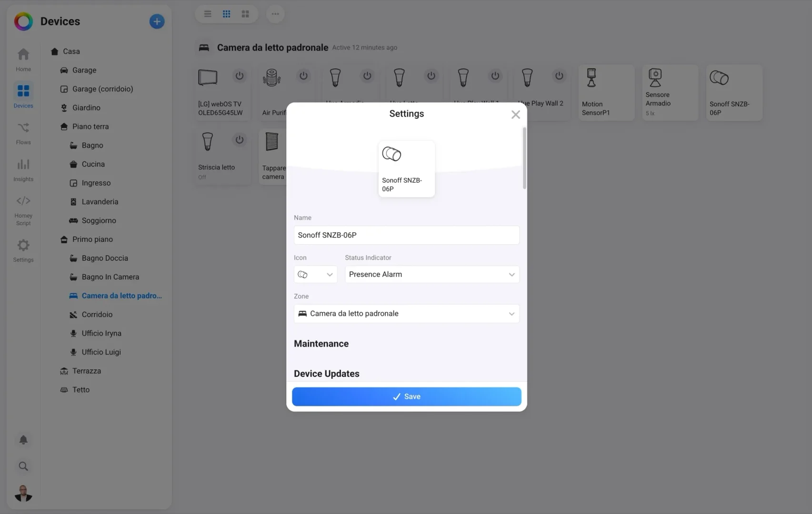Select the Garage zone

pos(84,70)
